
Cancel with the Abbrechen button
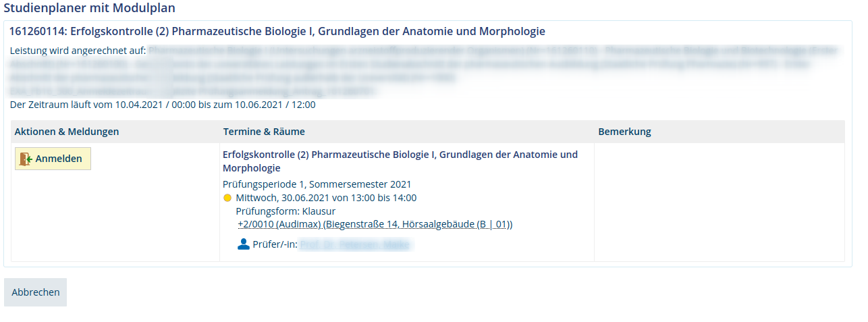36,292
